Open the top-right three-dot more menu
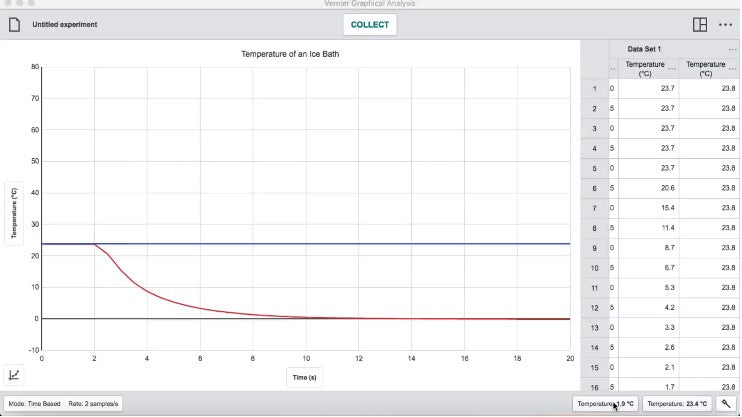 (725, 25)
